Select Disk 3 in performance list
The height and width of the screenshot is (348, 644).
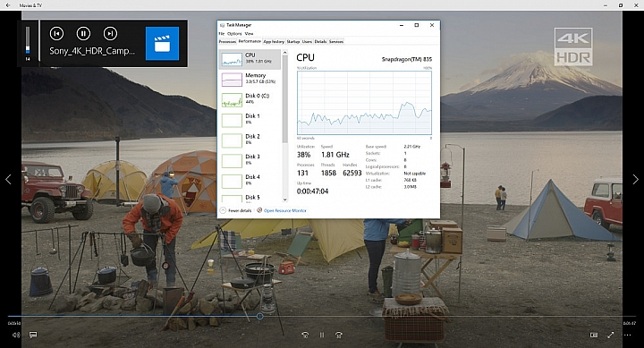(250, 161)
